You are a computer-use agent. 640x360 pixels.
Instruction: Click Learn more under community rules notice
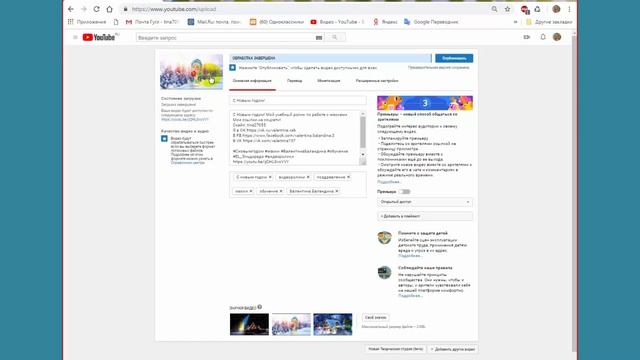tap(410, 296)
